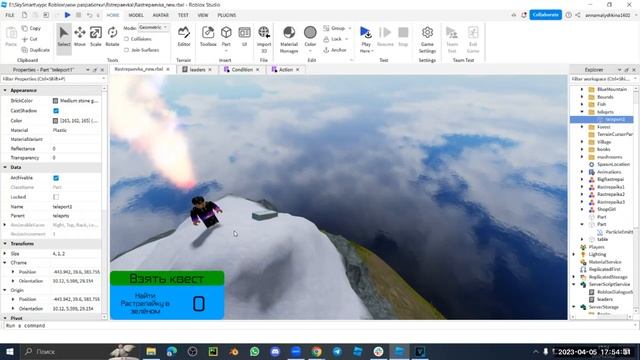The height and width of the screenshot is (360, 640).
Task: Click the Play Here button
Action: [x=366, y=39]
